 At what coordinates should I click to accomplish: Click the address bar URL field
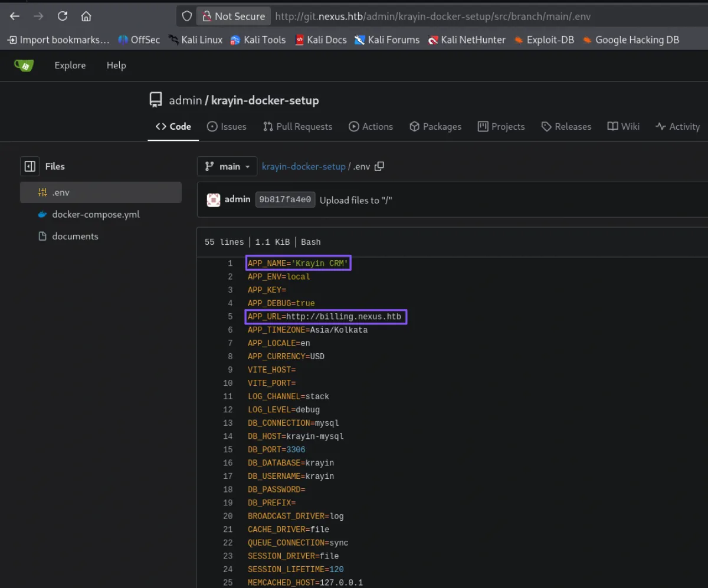coord(432,17)
